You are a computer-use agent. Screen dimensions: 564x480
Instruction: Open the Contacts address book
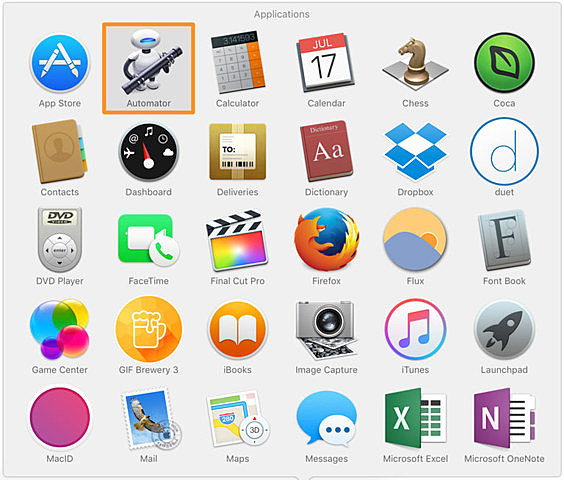[59, 151]
